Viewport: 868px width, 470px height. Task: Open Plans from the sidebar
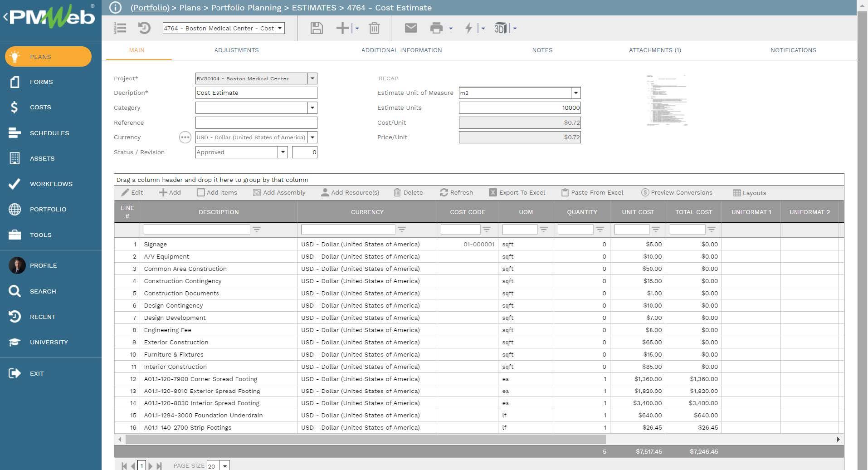(48, 57)
